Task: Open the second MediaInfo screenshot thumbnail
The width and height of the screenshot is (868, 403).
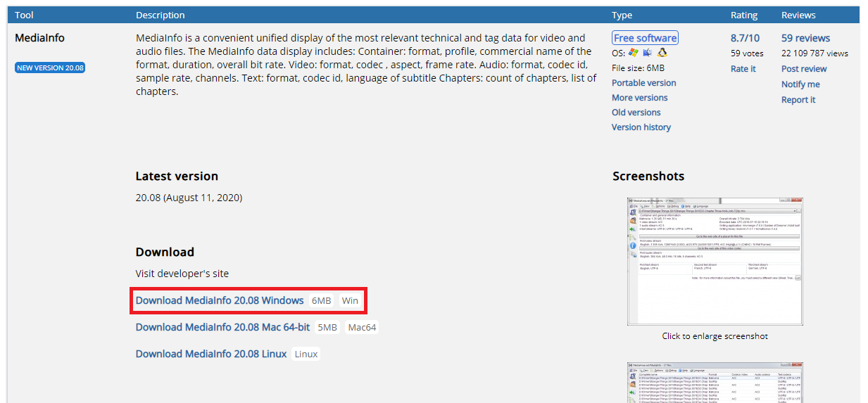Action: pos(715,383)
